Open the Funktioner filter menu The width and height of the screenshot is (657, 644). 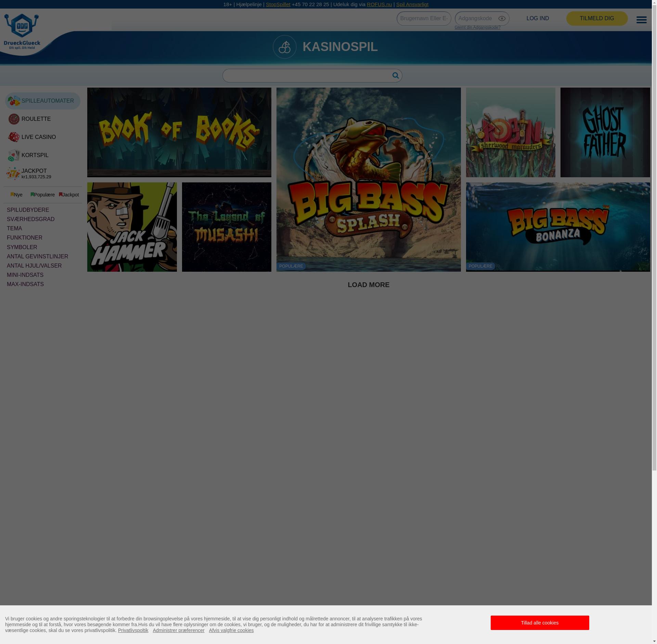(x=25, y=237)
